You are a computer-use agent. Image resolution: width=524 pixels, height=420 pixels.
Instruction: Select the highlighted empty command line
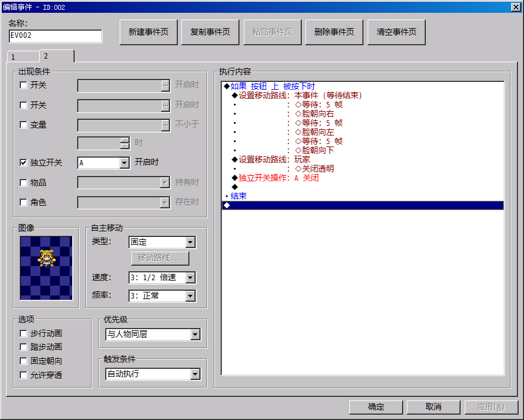[363, 206]
